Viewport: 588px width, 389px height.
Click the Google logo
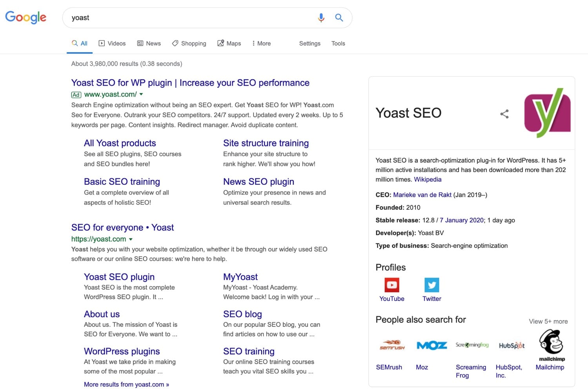click(x=26, y=17)
